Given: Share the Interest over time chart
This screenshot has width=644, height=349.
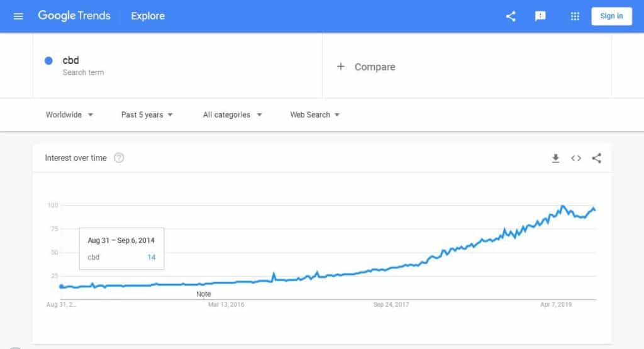Looking at the screenshot, I should point(597,158).
